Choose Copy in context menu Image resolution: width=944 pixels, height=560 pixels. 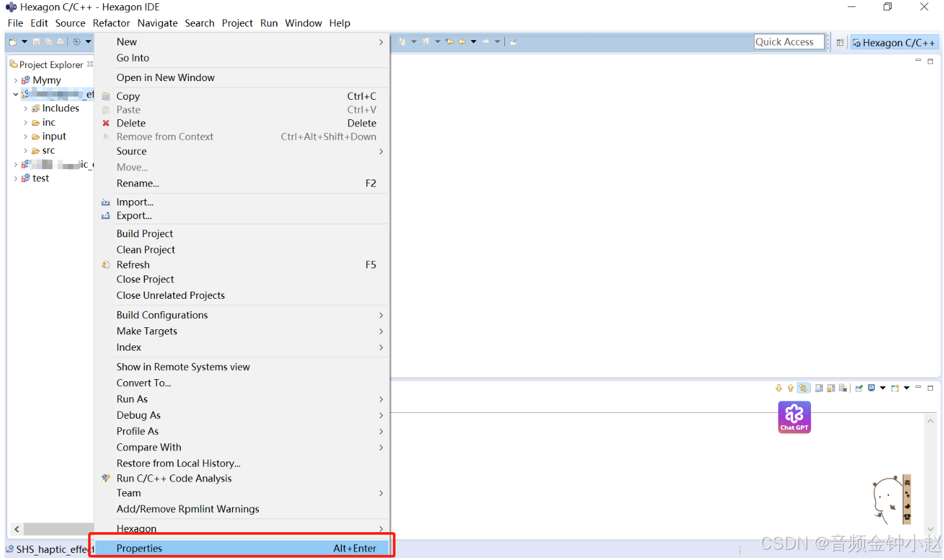click(242, 96)
